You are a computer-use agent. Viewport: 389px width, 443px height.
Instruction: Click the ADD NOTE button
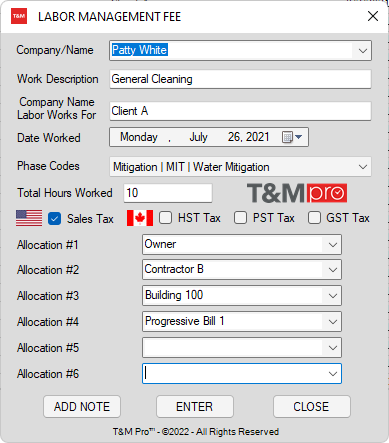coord(82,407)
